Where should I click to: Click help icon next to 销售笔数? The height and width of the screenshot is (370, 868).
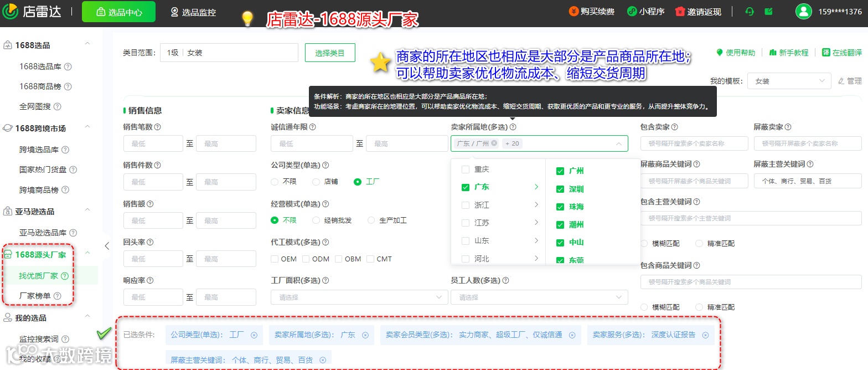point(158,127)
